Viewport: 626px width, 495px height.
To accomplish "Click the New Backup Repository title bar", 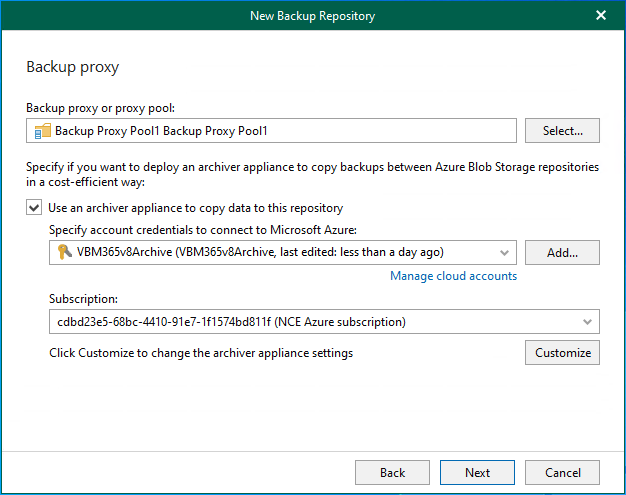I will (312, 15).
